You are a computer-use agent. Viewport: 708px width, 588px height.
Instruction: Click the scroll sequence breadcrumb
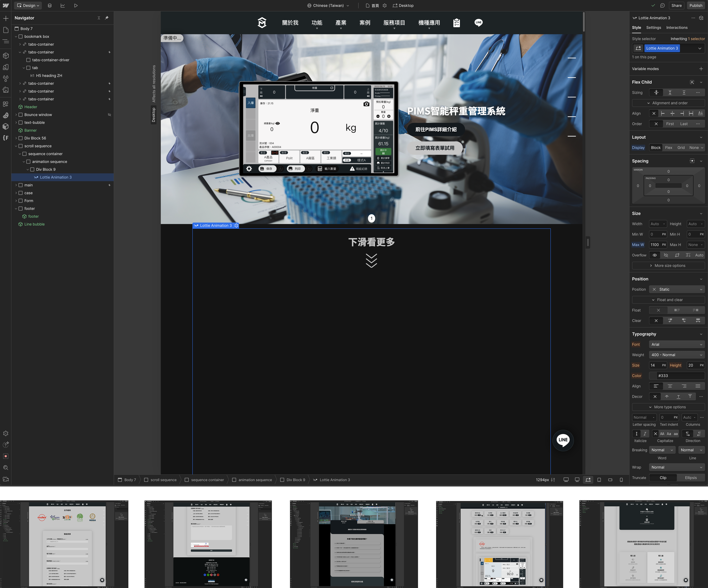click(x=160, y=480)
